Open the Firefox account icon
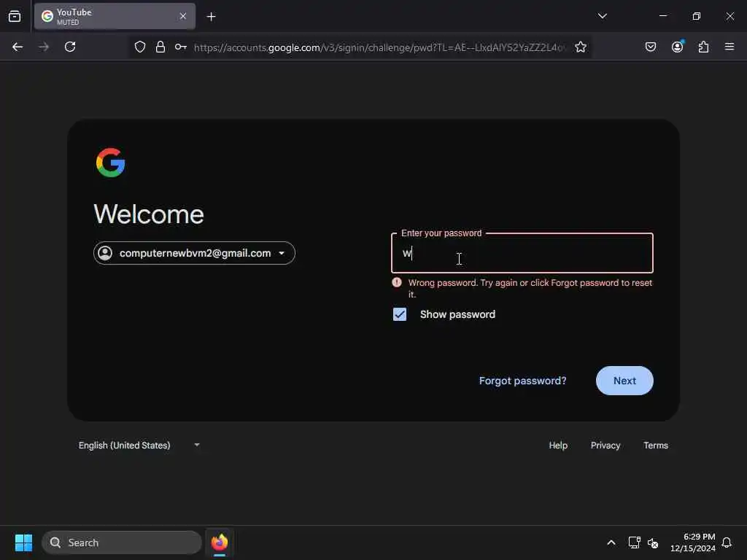The height and width of the screenshot is (560, 747). click(677, 47)
